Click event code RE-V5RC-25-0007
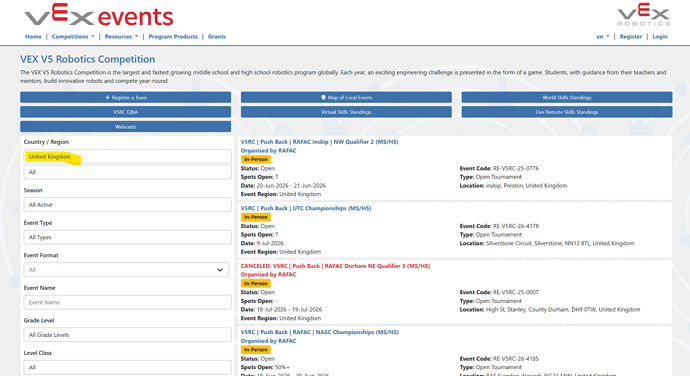 click(516, 292)
